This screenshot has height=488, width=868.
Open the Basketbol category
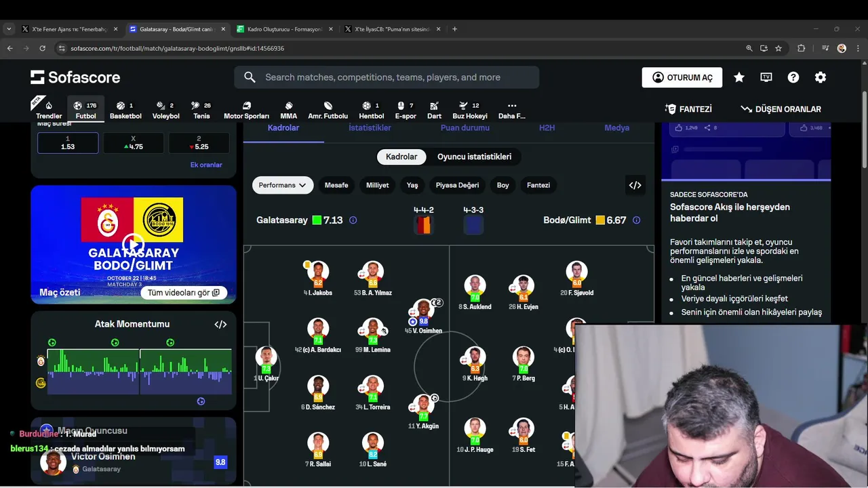coord(125,110)
